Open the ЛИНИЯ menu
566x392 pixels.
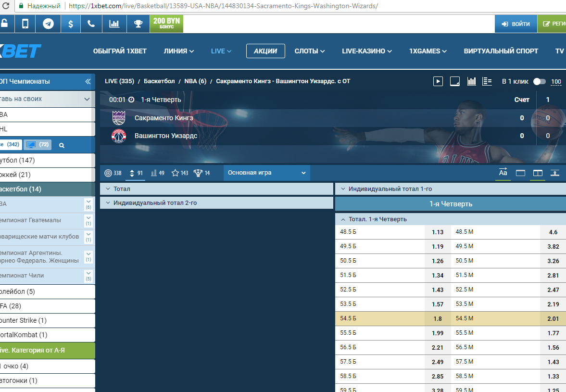pos(179,51)
